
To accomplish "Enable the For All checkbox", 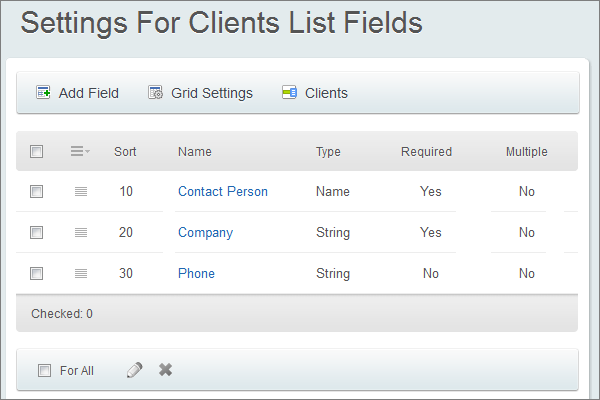I will (44, 371).
